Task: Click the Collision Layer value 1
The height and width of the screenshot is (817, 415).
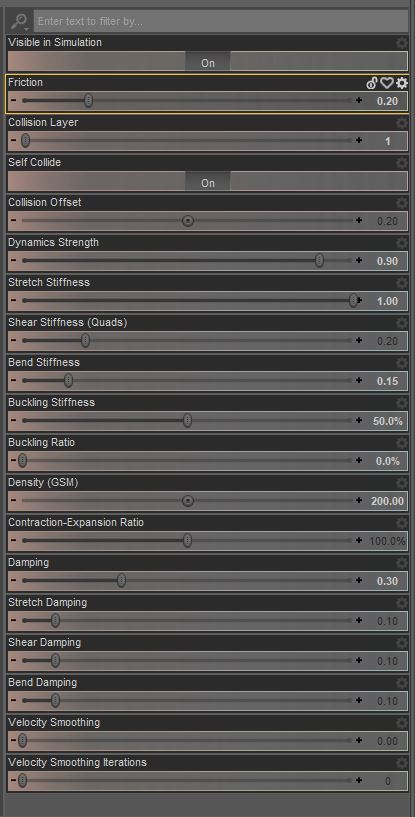Action: (x=387, y=141)
